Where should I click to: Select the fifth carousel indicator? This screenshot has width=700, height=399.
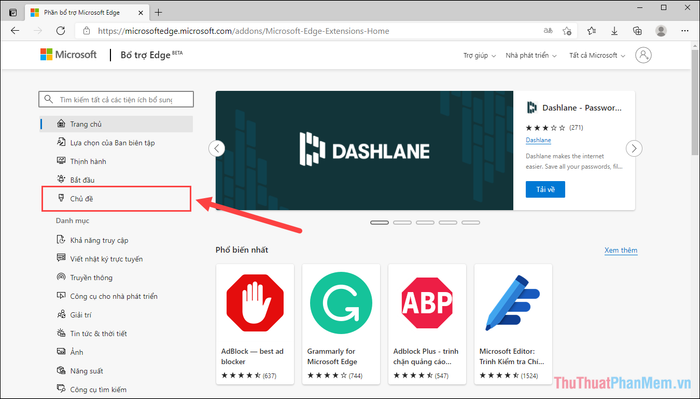pyautogui.click(x=471, y=222)
